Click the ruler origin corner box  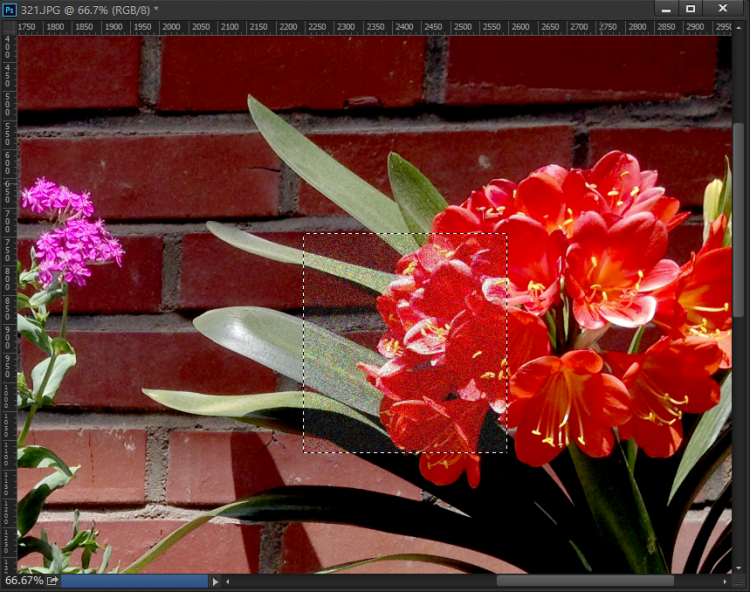click(8, 27)
